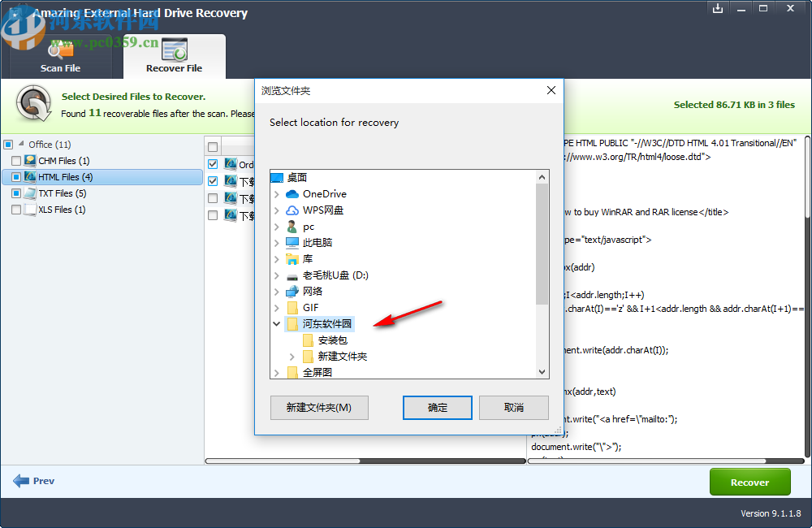812x528 pixels.
Task: Close the 浏览文件夹 dialog
Action: (551, 91)
